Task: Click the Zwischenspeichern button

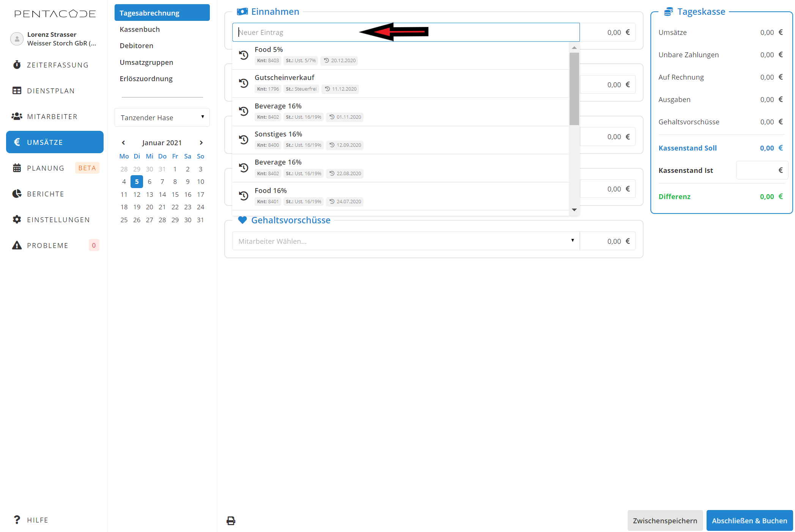Action: (664, 521)
